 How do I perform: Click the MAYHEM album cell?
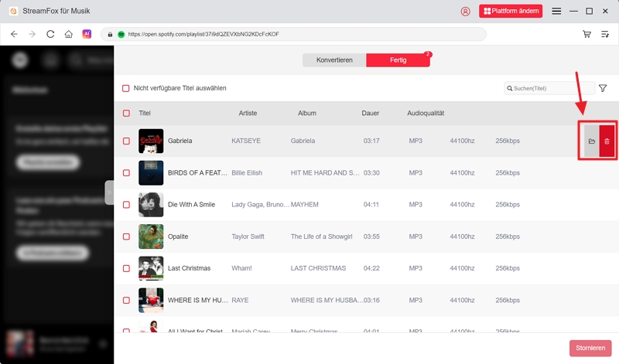(304, 205)
